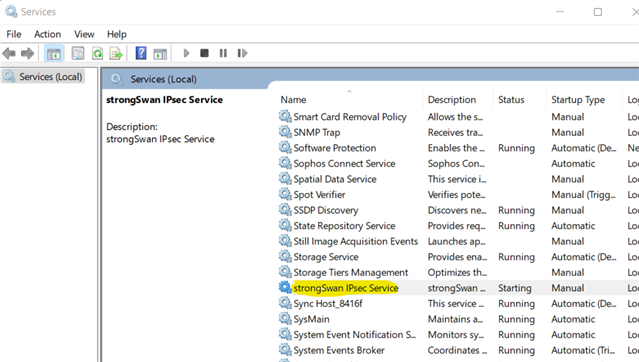Open the Help question mark icon
Screen dimensions: 639x362
coord(141,53)
